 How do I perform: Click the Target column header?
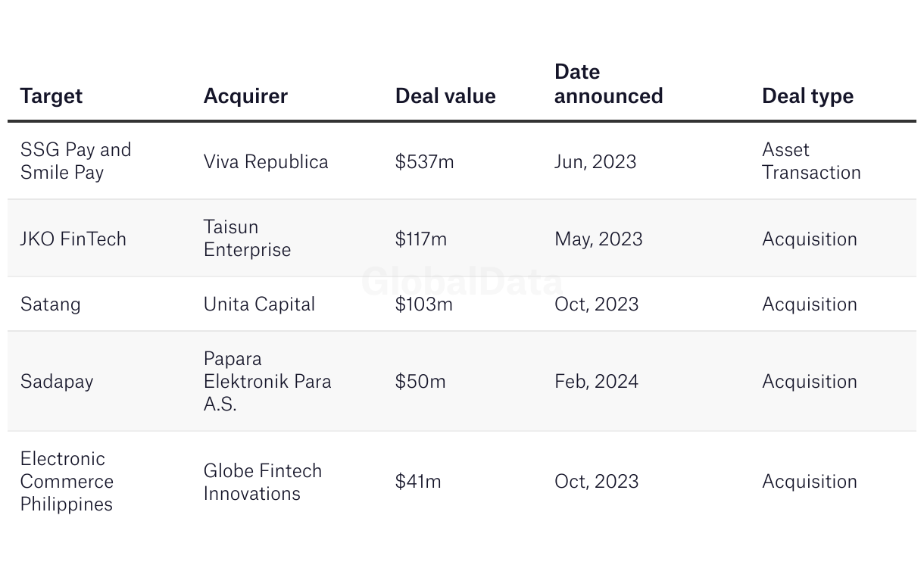coord(52,96)
